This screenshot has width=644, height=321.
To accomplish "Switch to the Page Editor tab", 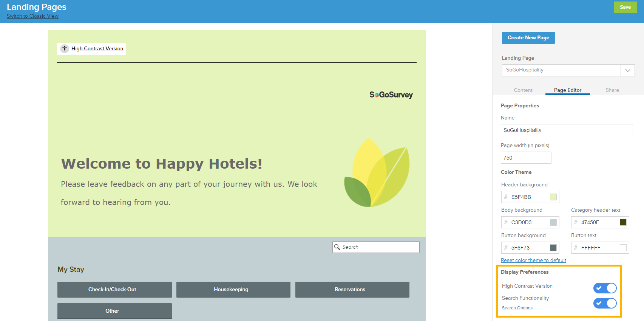I will tap(568, 90).
